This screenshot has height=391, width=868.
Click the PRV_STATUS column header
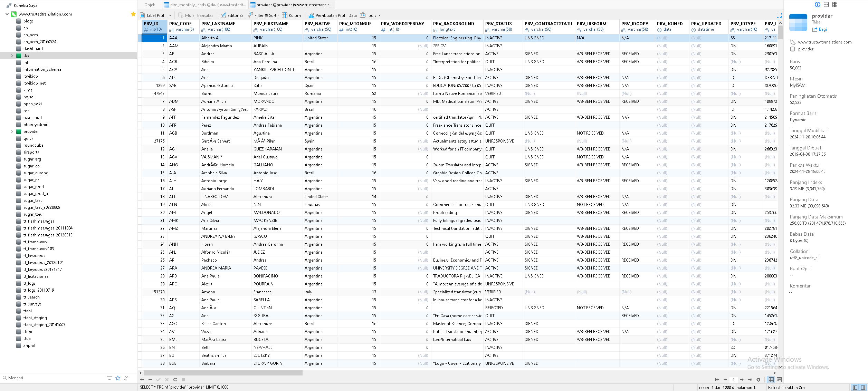coord(503,27)
